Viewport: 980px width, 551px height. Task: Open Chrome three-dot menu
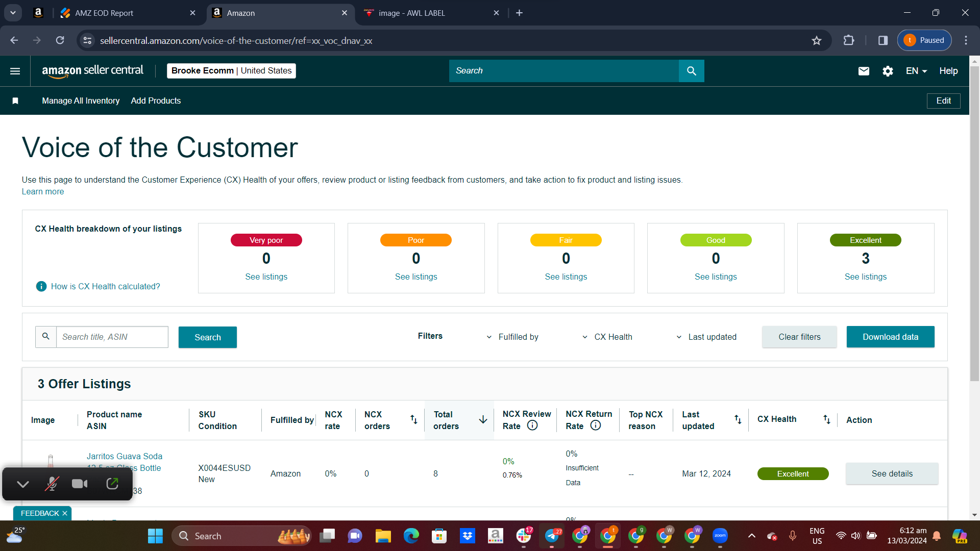966,40
